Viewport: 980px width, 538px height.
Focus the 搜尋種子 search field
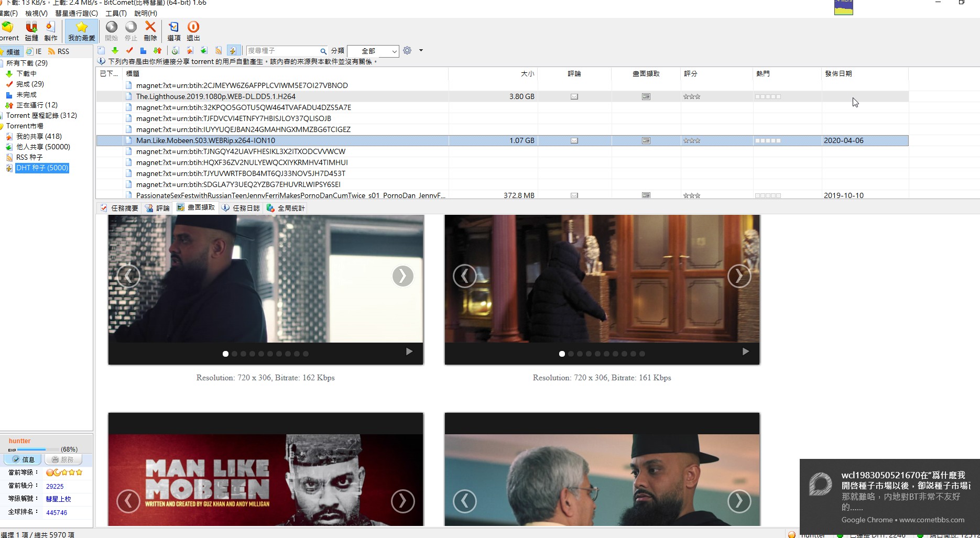point(283,51)
